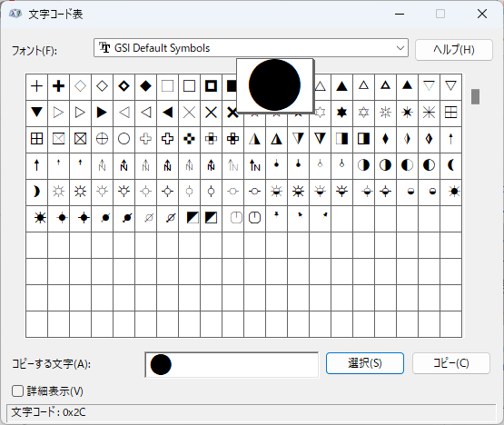The image size is (504, 425).
Task: Select the four-pane window grid symbol
Action: [x=36, y=139]
